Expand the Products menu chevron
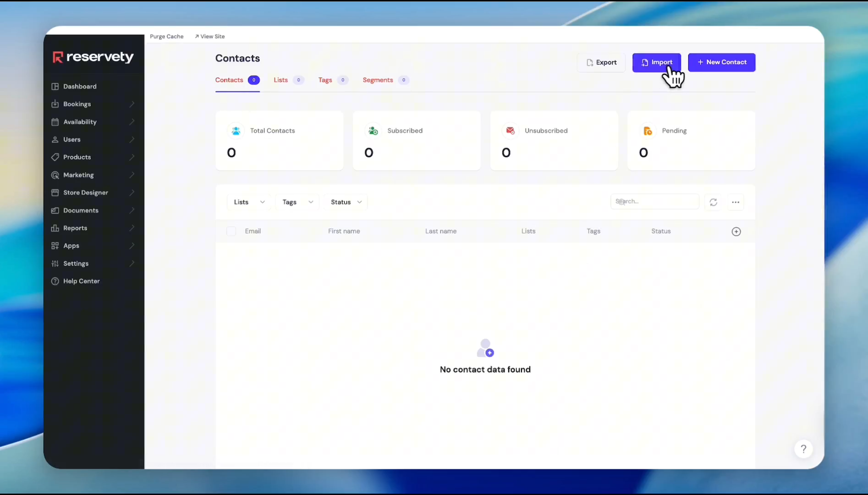The width and height of the screenshot is (868, 495). click(132, 157)
